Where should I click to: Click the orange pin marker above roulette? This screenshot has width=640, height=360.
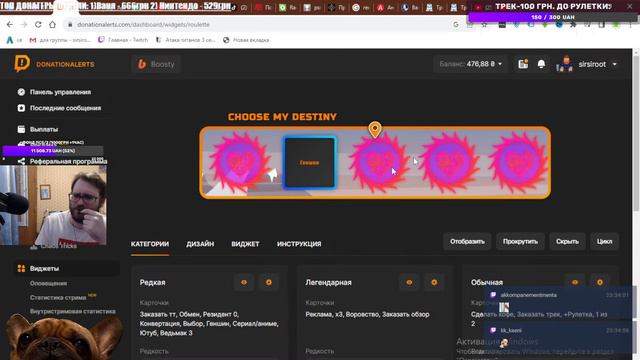coord(375,130)
